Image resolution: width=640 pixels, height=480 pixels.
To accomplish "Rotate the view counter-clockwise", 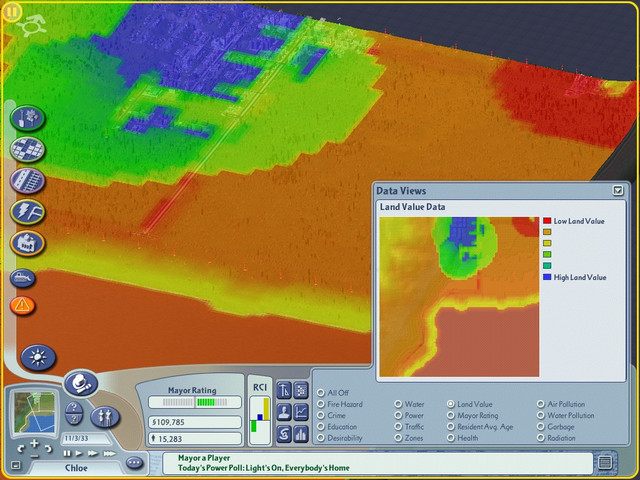I will tap(20, 449).
